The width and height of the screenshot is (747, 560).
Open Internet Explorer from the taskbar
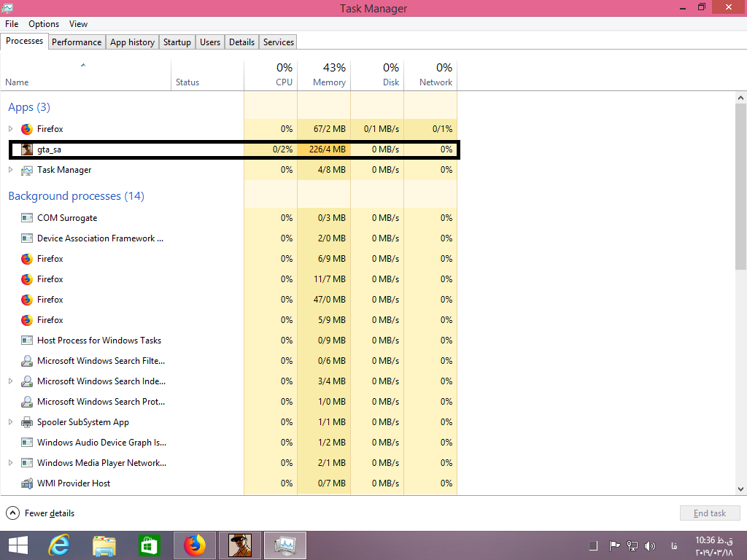pos(58,545)
